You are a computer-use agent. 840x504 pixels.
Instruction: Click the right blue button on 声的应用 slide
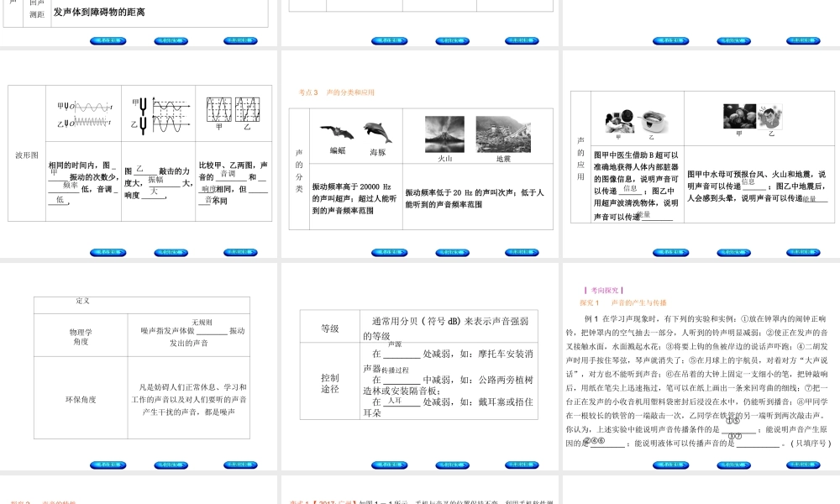[x=803, y=252]
